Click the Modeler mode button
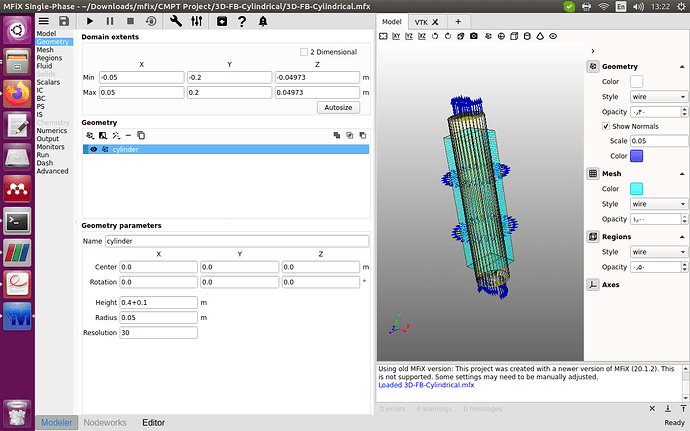The width and height of the screenshot is (690, 431). pos(56,423)
